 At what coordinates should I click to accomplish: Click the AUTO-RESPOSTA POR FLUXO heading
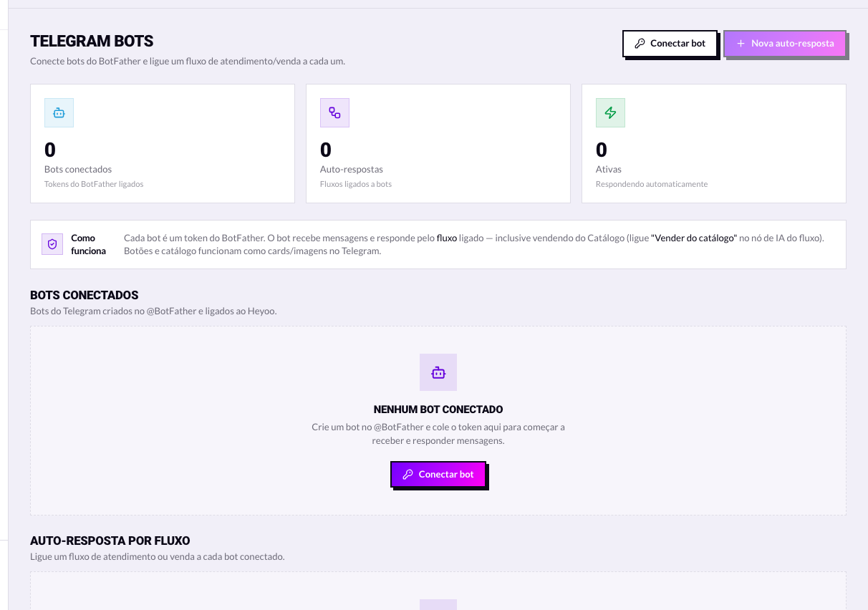point(110,541)
